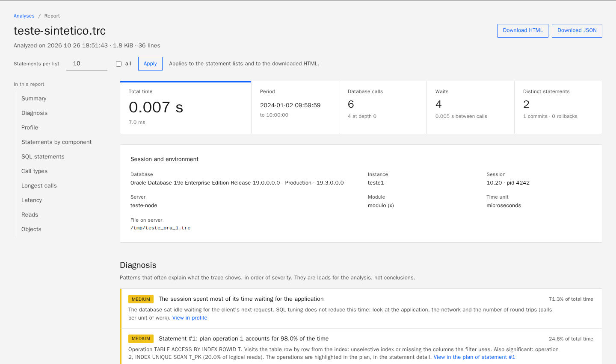Click 'The session spent most of its time' title
This screenshot has width=616, height=364.
point(241,299)
